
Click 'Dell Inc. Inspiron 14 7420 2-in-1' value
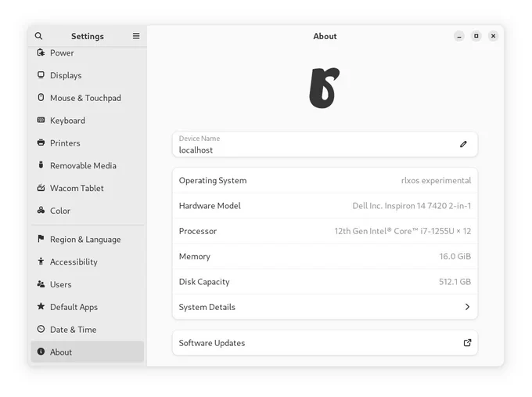tap(412, 205)
